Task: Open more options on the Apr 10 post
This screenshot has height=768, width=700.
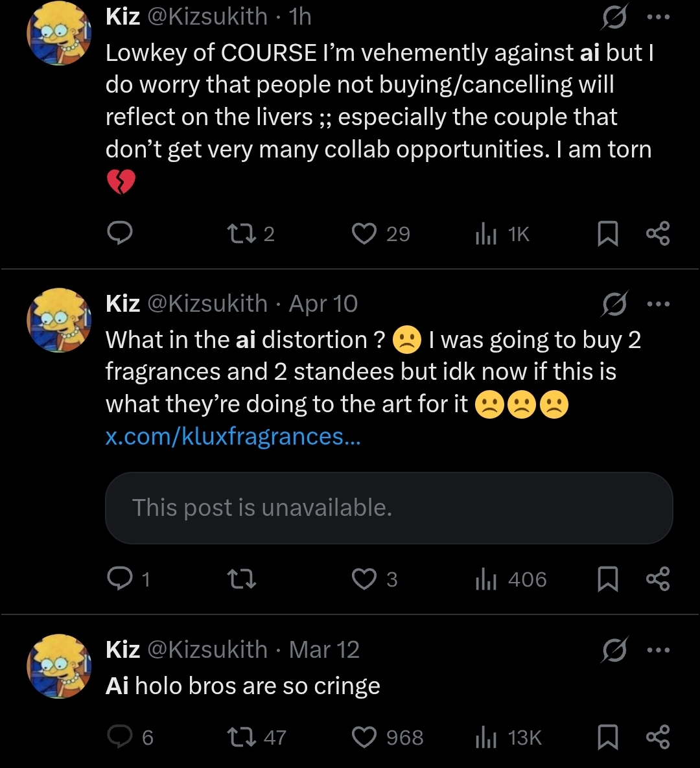Action: click(x=658, y=303)
